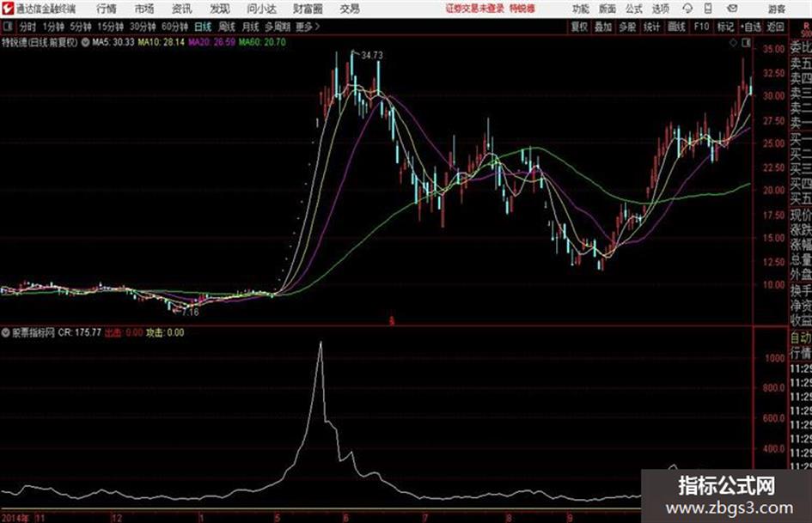The height and width of the screenshot is (523, 812).
Task: Click the 多股 toolbar button
Action: pyautogui.click(x=627, y=27)
